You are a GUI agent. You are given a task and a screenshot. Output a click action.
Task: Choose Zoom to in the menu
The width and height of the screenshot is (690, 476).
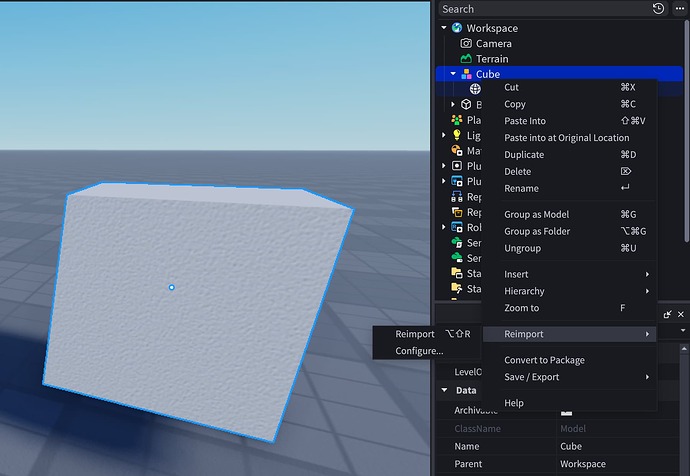(x=570, y=308)
